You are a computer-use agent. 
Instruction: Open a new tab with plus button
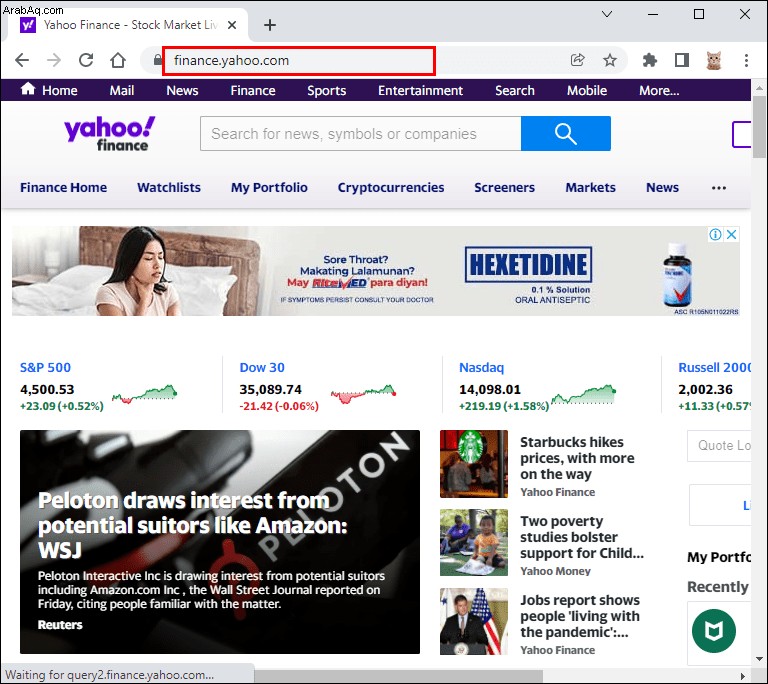point(270,24)
